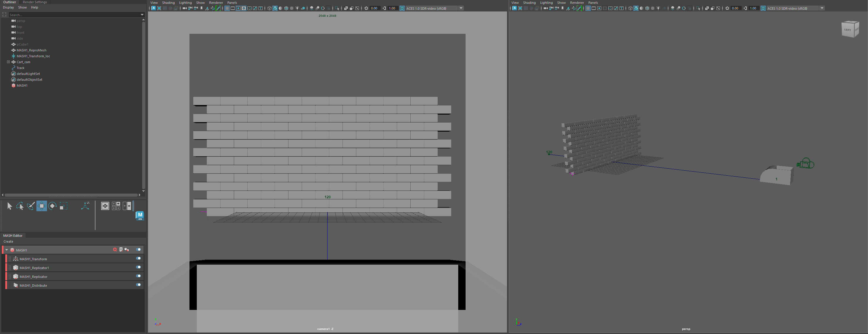Viewport: 868px width, 334px height.
Task: Pick the Paint Selection tool
Action: [x=31, y=206]
